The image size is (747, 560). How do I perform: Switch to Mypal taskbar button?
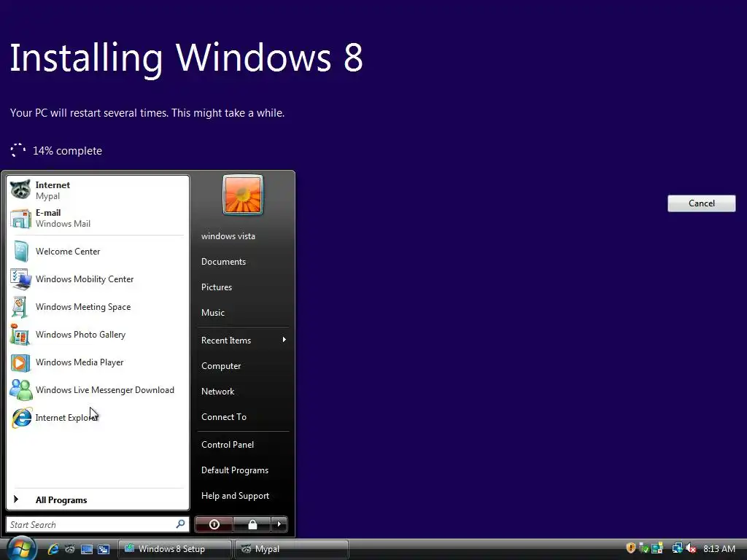[x=292, y=549]
